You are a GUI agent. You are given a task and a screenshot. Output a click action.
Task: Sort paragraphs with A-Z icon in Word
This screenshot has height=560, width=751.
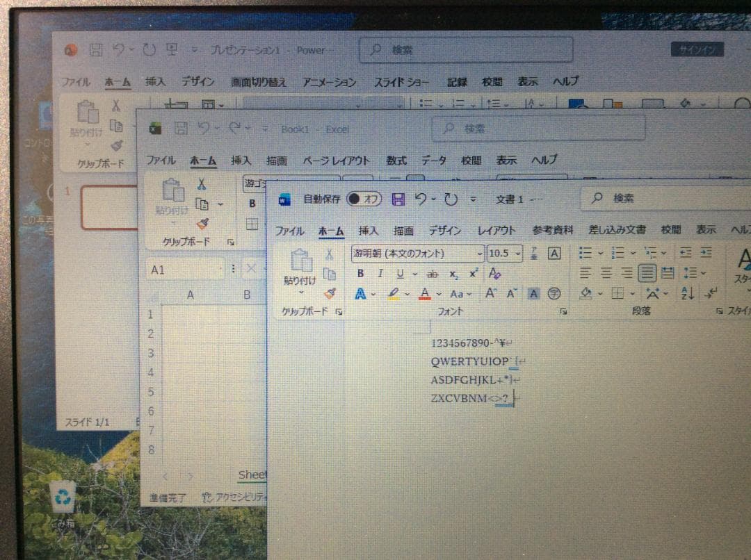click(x=687, y=293)
